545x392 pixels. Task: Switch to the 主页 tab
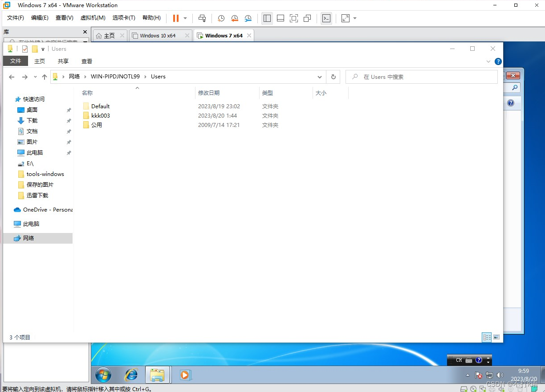pyautogui.click(x=110, y=36)
